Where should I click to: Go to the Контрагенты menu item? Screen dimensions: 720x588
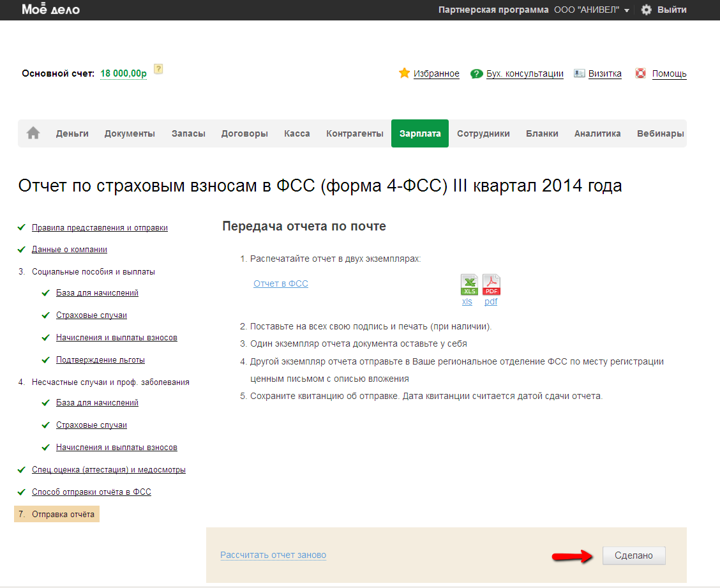(354, 133)
